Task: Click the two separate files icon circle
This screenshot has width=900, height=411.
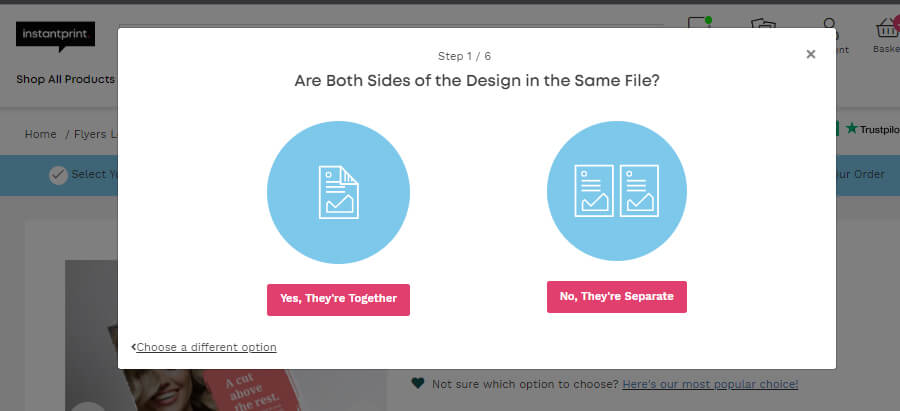Action: pos(616,191)
